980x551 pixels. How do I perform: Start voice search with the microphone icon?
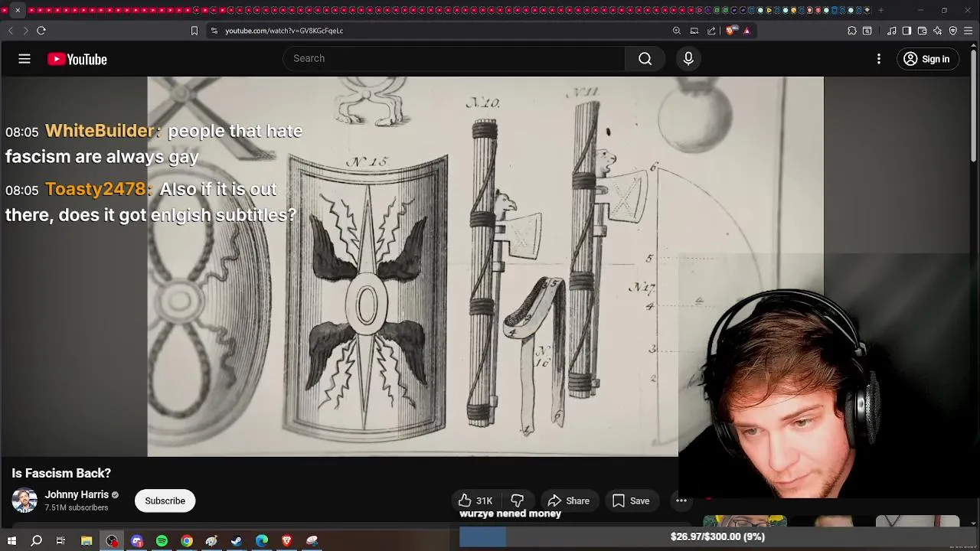coord(688,59)
